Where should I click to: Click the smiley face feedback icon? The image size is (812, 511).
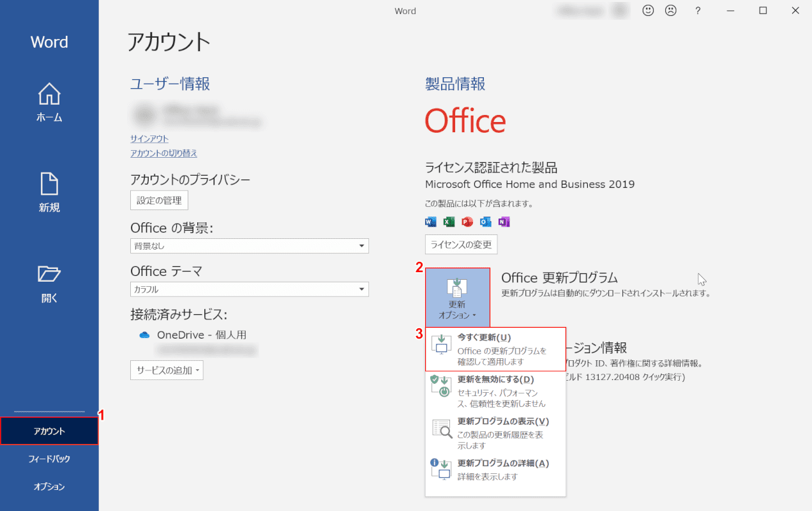(648, 10)
